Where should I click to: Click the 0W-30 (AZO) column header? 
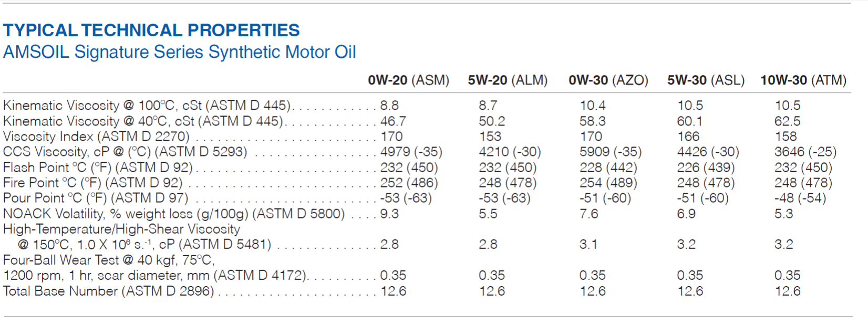tap(608, 80)
